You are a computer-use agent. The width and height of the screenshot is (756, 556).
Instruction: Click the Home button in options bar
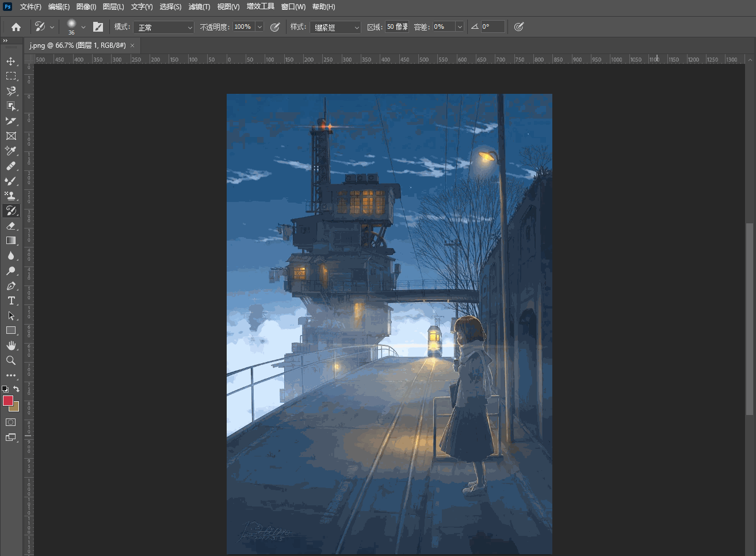(16, 27)
